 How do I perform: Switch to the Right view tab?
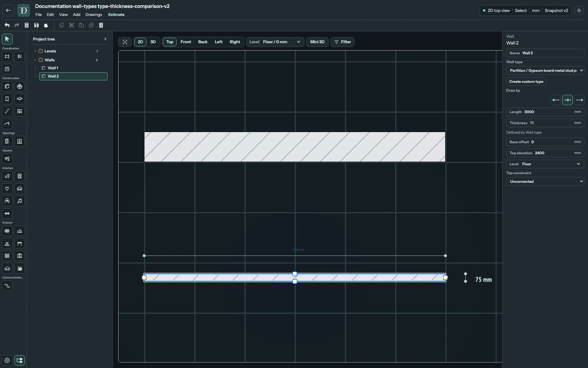[235, 42]
